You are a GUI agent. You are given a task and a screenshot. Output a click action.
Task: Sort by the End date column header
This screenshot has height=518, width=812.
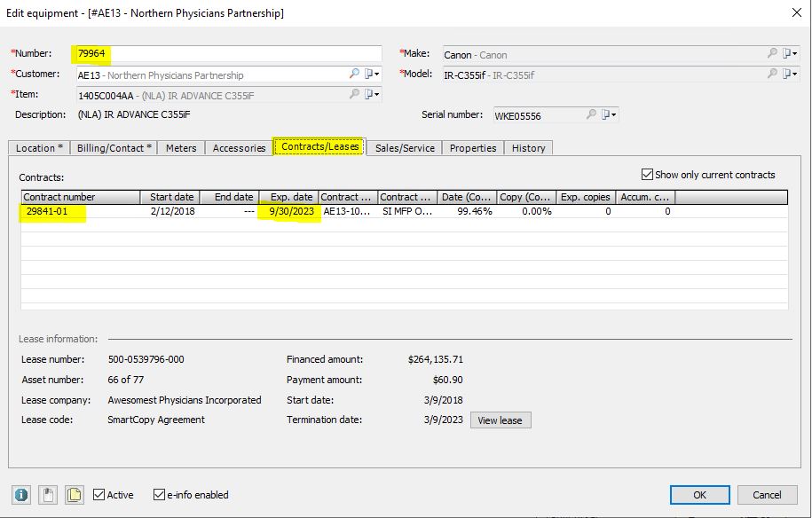click(230, 197)
